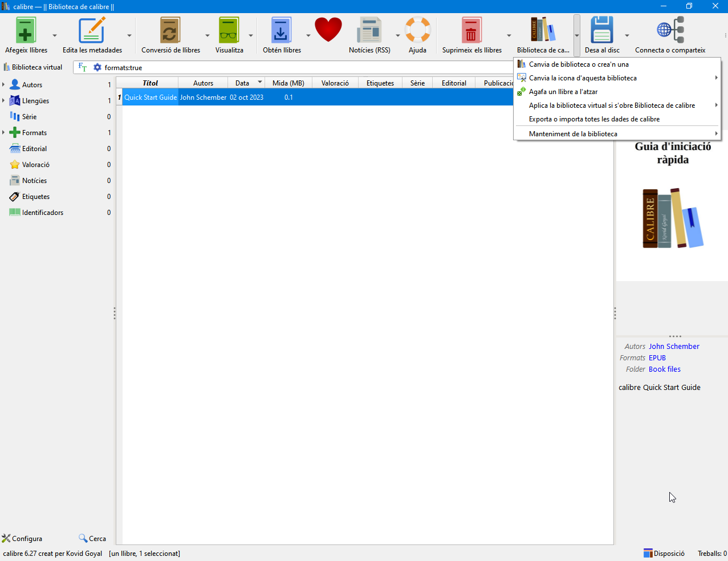728x561 pixels.
Task: Open Notícies (RSS) icon
Action: pos(369,31)
